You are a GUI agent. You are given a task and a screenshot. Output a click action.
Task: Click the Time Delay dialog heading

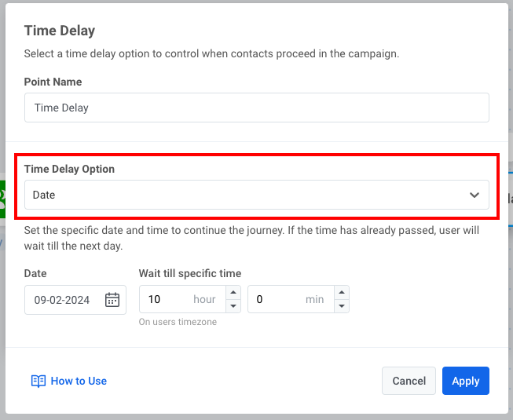pyautogui.click(x=60, y=31)
